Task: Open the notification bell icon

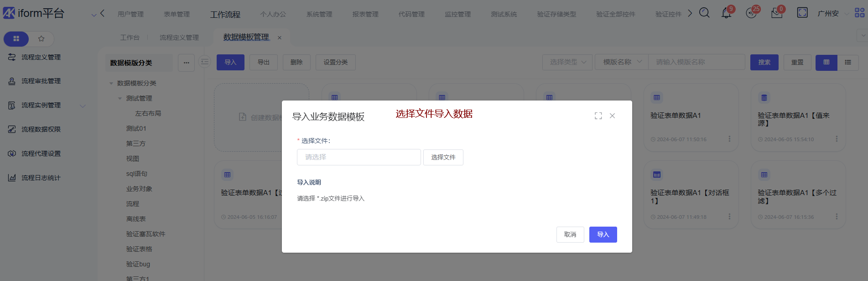Action: tap(726, 13)
